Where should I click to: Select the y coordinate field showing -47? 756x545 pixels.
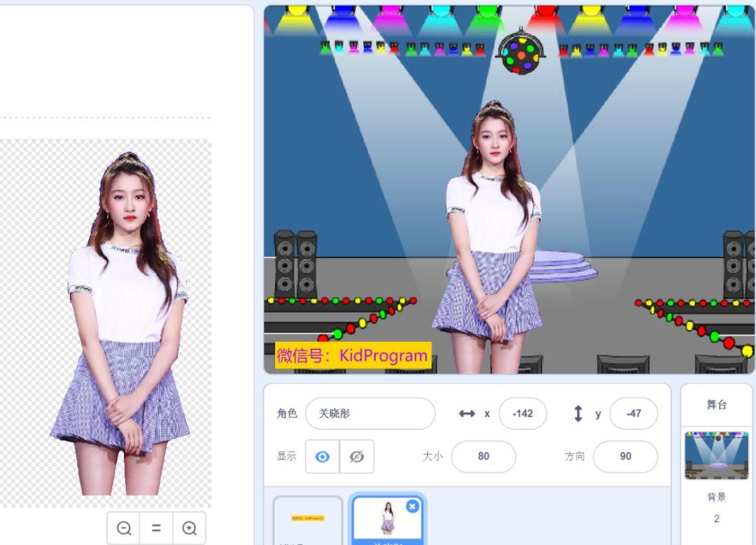[633, 413]
